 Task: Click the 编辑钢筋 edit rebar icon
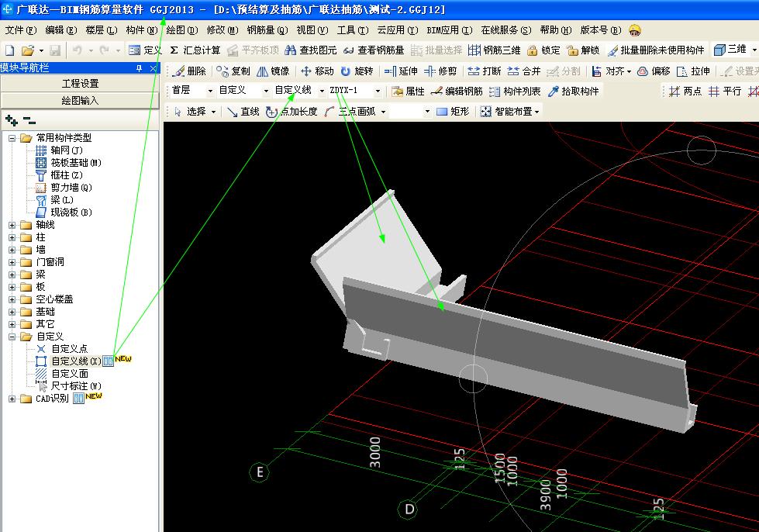pyautogui.click(x=437, y=91)
